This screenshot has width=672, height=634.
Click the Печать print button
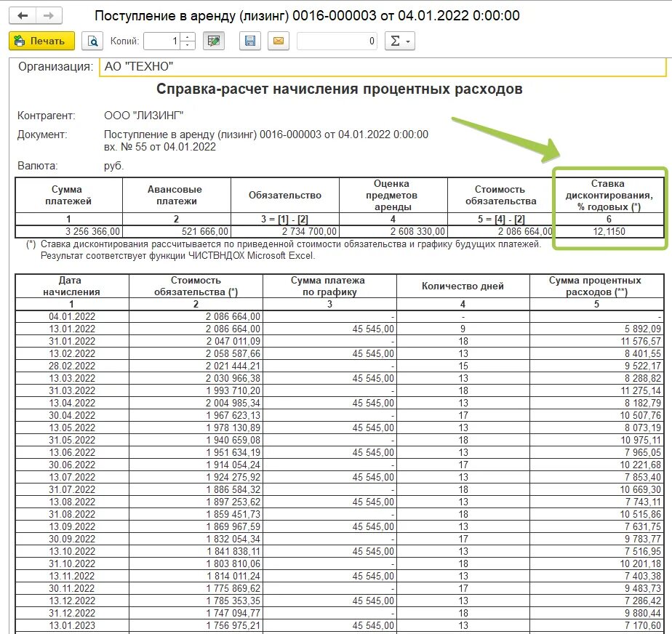(41, 41)
